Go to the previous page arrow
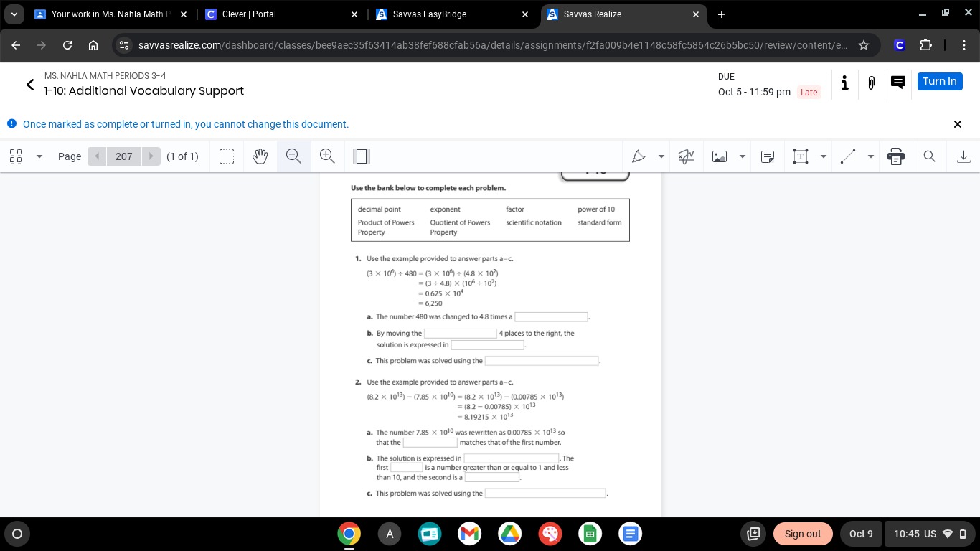The height and width of the screenshot is (551, 980). [97, 156]
